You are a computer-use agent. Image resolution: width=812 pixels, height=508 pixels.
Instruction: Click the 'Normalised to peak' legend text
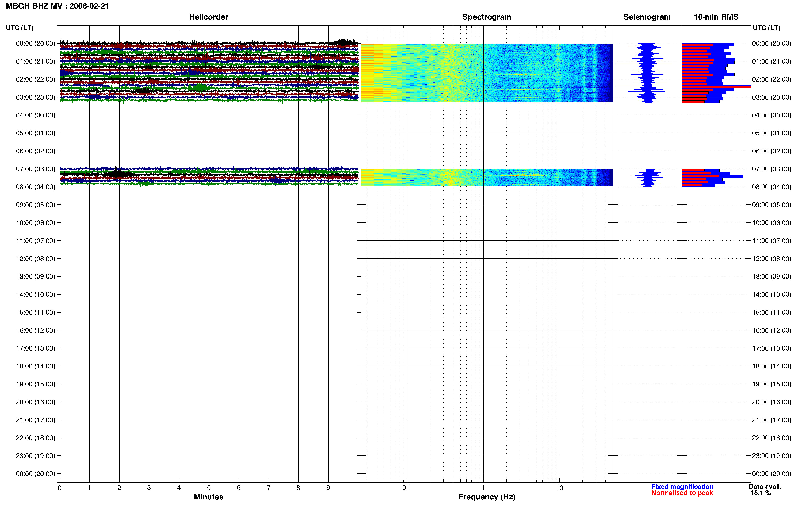[682, 493]
